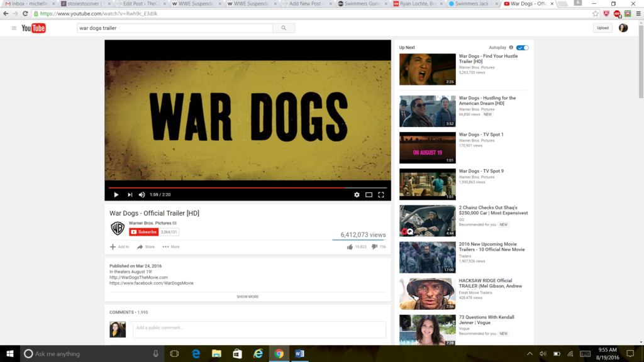Like the video with thumbs up
The width and height of the screenshot is (644, 362).
[x=350, y=247]
